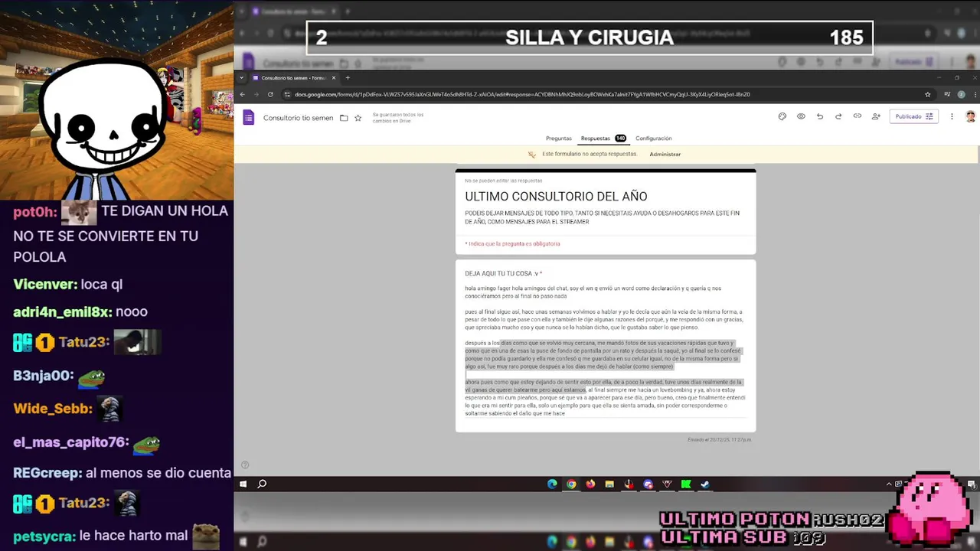
Task: Redo the last form change
Action: (x=838, y=116)
